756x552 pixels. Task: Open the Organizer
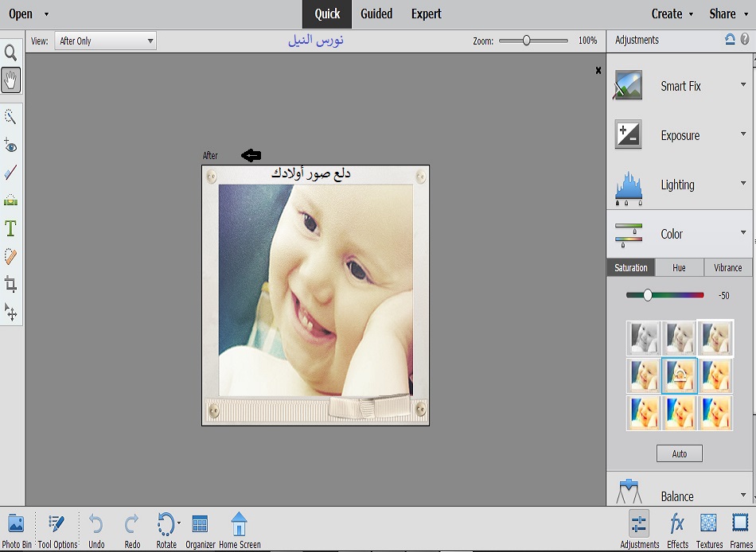[201, 524]
